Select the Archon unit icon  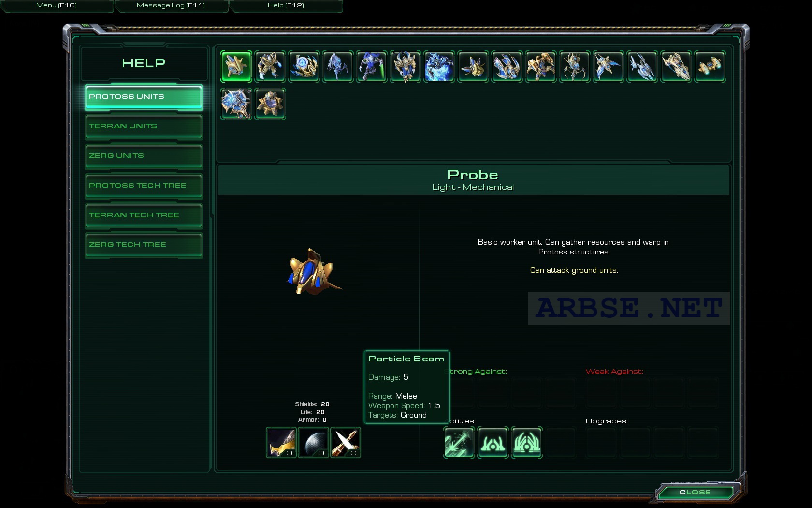click(439, 66)
